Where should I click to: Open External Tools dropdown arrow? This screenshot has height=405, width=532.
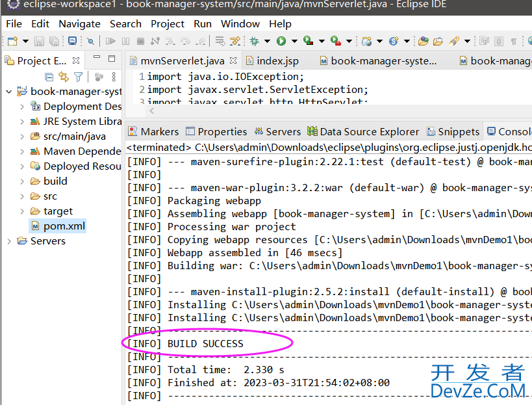(349, 42)
